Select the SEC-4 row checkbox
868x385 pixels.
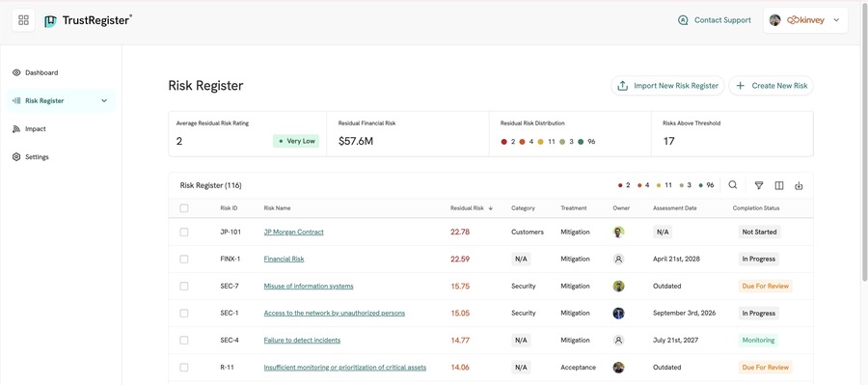point(184,340)
